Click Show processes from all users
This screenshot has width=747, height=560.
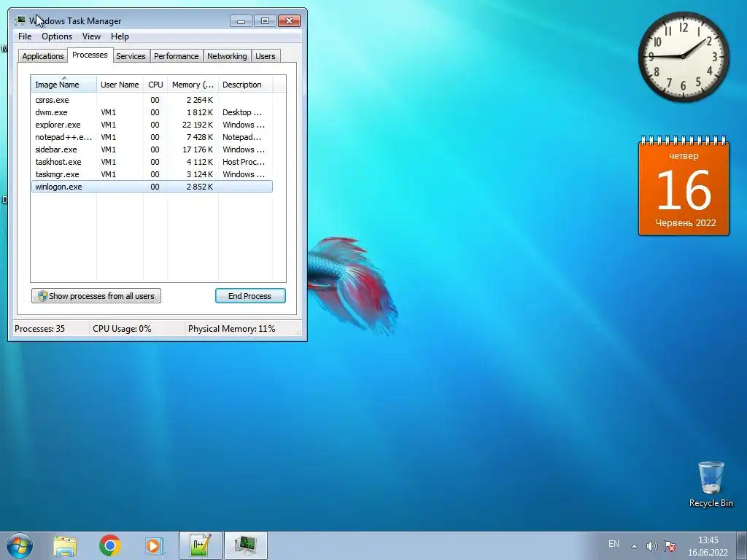point(96,296)
